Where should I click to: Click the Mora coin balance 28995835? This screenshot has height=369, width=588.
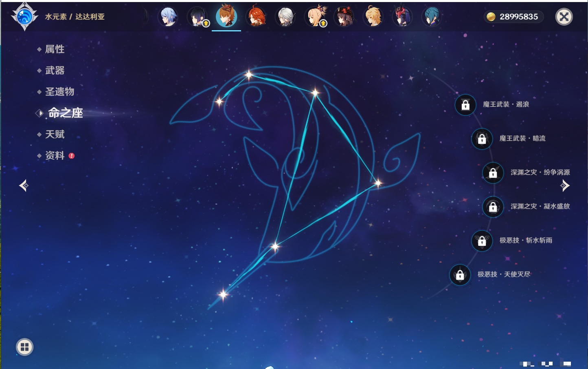click(514, 17)
